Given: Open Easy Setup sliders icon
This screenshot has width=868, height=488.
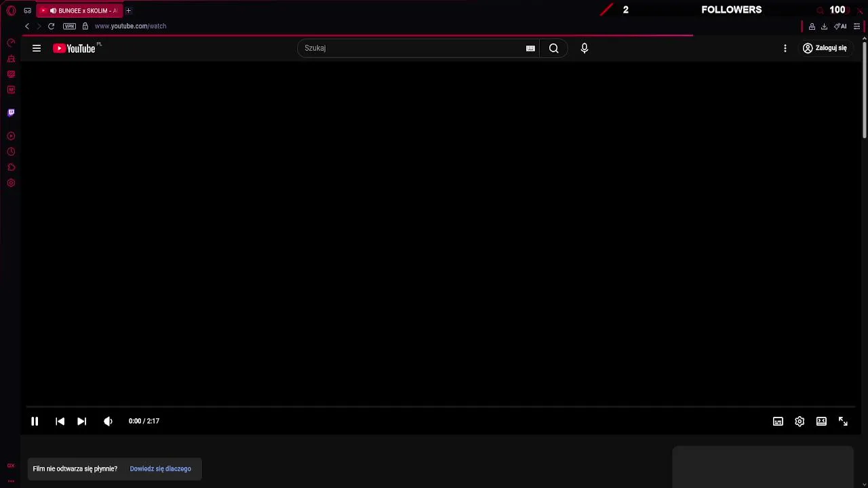Looking at the screenshot, I should pyautogui.click(x=856, y=26).
